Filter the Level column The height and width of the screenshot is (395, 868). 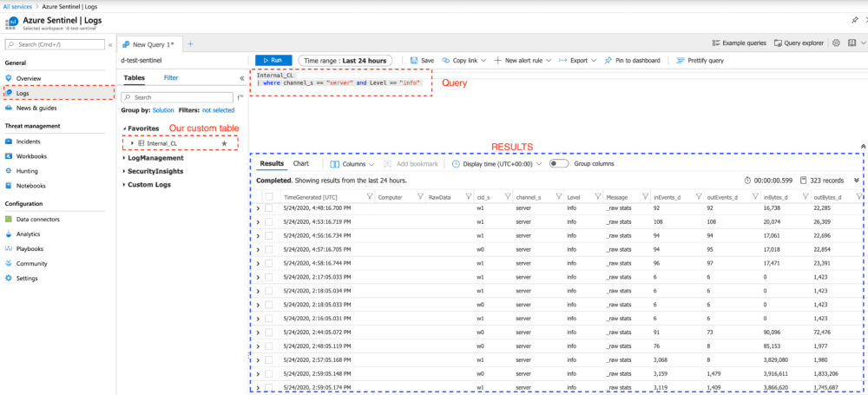[598, 197]
